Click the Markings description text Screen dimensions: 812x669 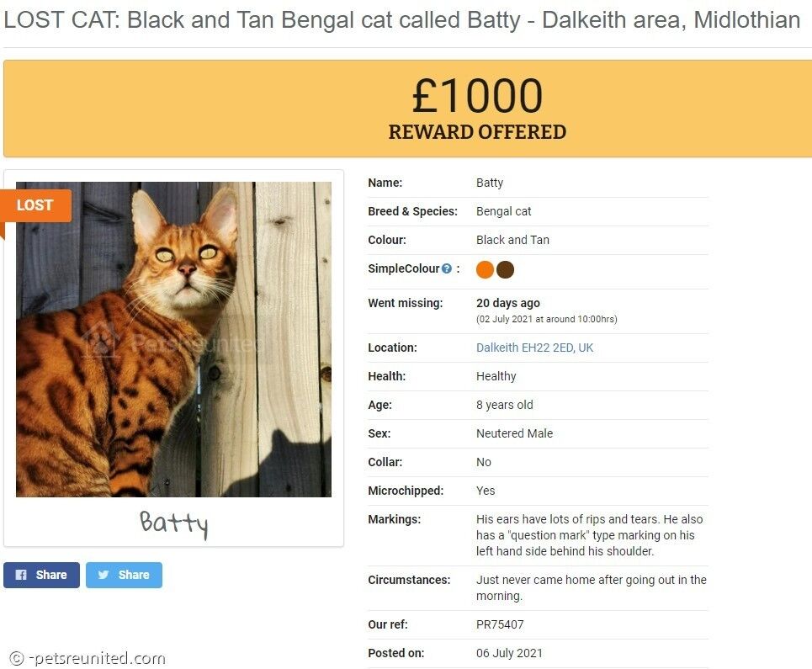[x=589, y=535]
